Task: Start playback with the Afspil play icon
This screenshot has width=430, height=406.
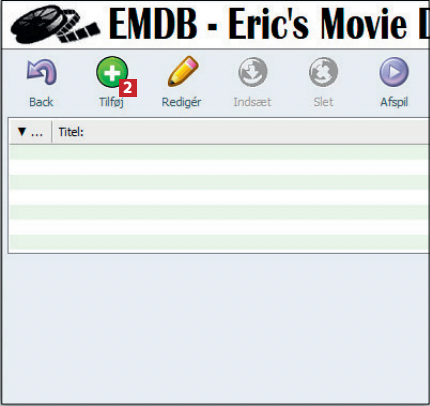Action: point(394,72)
